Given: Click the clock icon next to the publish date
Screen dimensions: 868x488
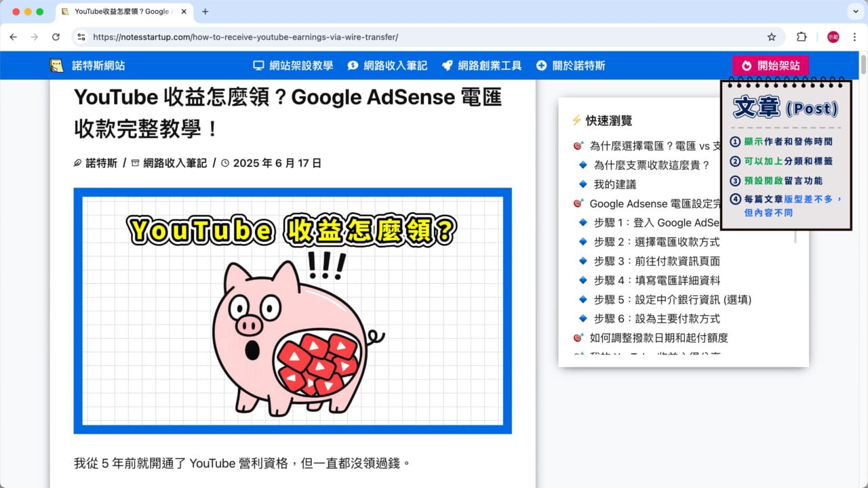Looking at the screenshot, I should 224,163.
